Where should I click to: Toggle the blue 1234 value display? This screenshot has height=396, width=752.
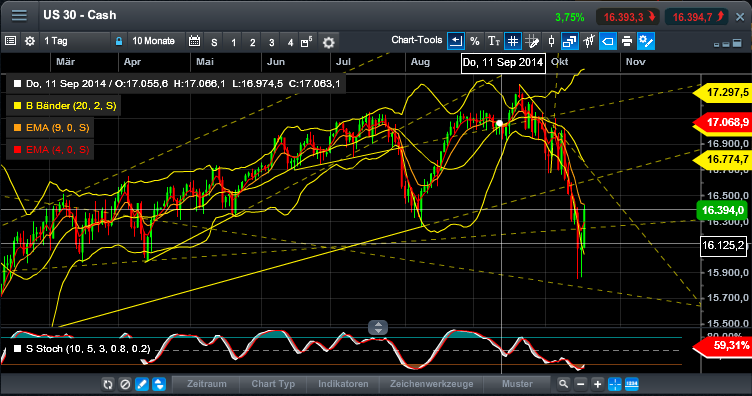[x=632, y=384]
